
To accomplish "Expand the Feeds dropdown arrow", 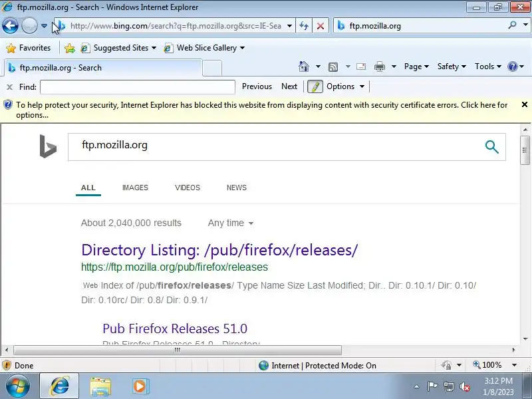I will (x=348, y=66).
